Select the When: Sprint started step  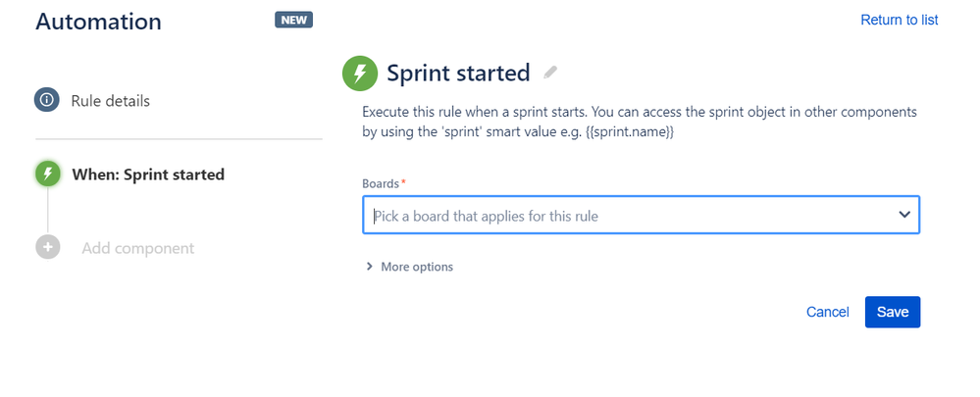(x=148, y=174)
